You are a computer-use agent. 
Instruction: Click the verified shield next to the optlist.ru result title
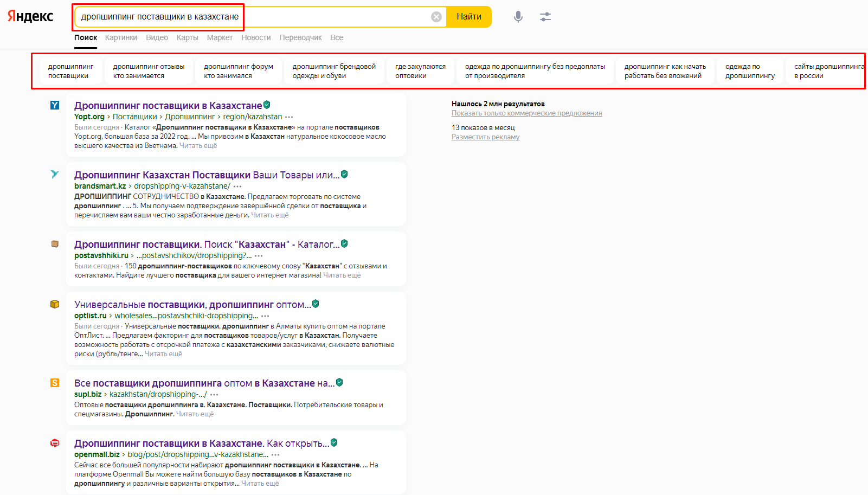316,304
